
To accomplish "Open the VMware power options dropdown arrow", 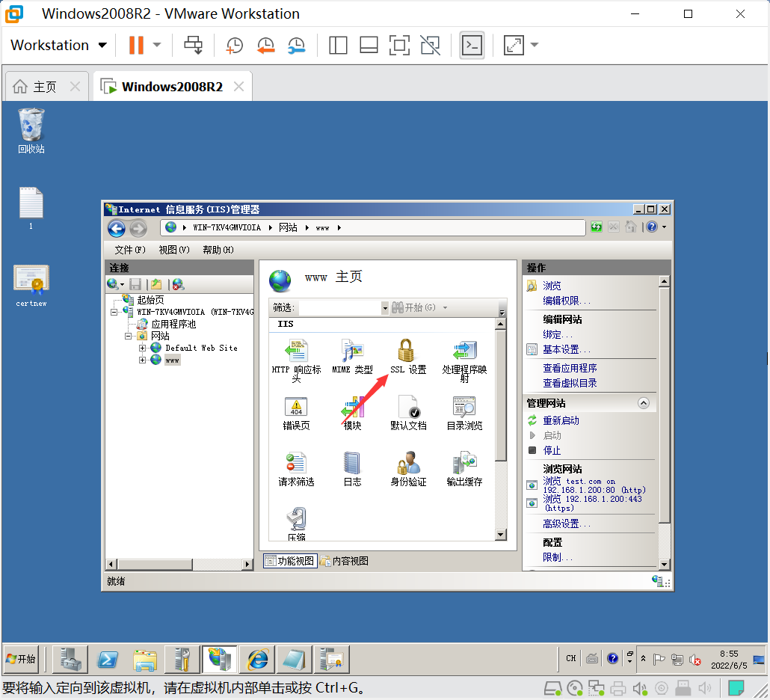I will (157, 45).
